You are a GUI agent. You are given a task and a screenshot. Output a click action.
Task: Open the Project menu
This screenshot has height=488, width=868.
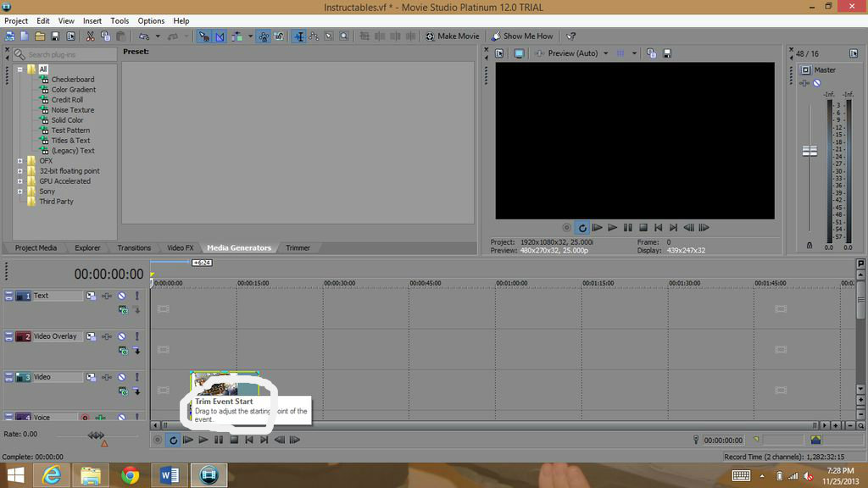(16, 21)
